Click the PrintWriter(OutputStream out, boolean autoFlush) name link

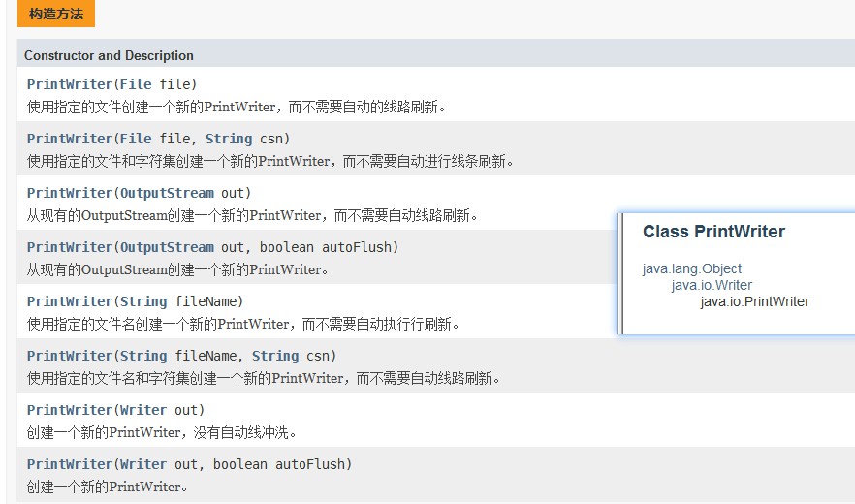pyautogui.click(x=69, y=247)
